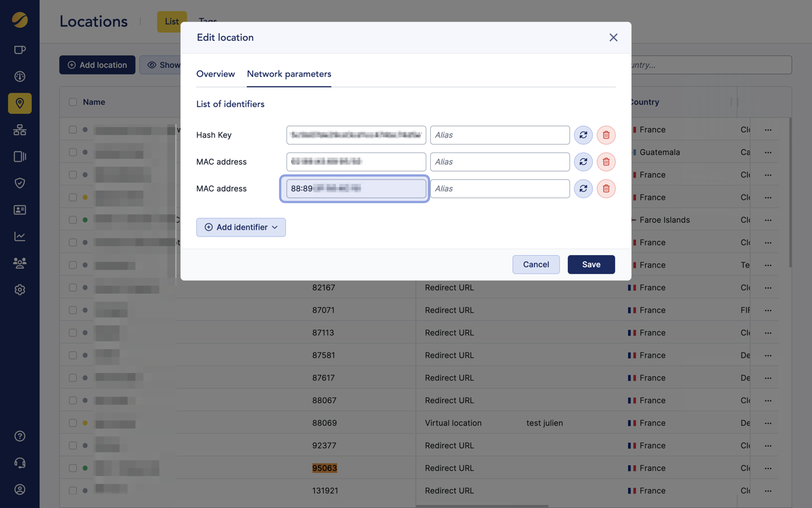Open the Locations pin icon in sidebar
This screenshot has height=508, width=812.
20,103
